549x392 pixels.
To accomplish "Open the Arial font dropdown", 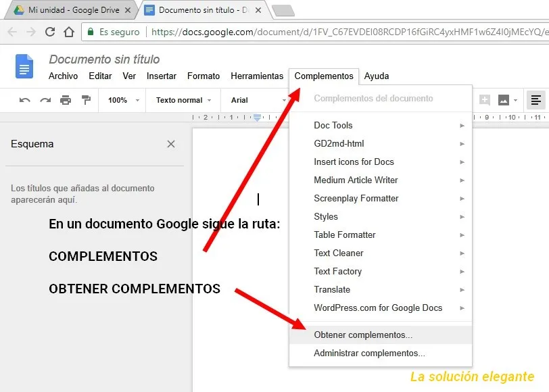I will pyautogui.click(x=258, y=100).
